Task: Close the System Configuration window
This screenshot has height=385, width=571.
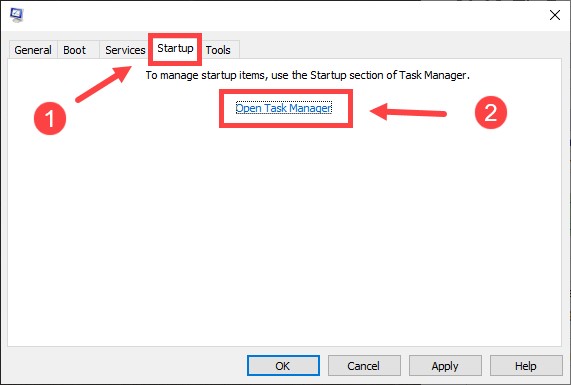Action: tap(555, 15)
